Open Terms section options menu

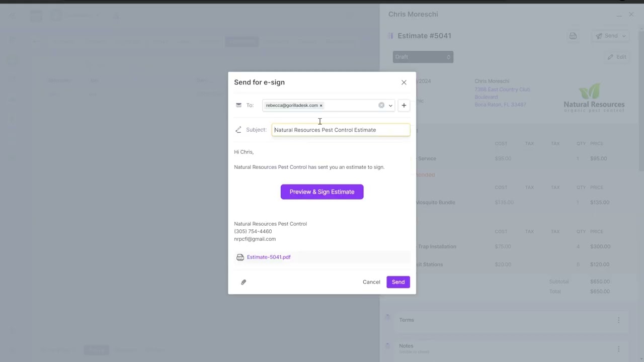tap(618, 320)
